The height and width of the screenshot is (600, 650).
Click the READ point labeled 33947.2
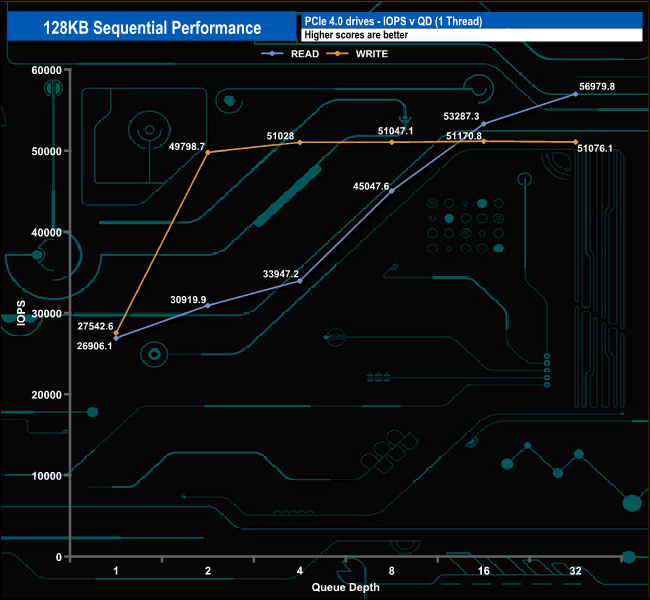pyautogui.click(x=300, y=281)
